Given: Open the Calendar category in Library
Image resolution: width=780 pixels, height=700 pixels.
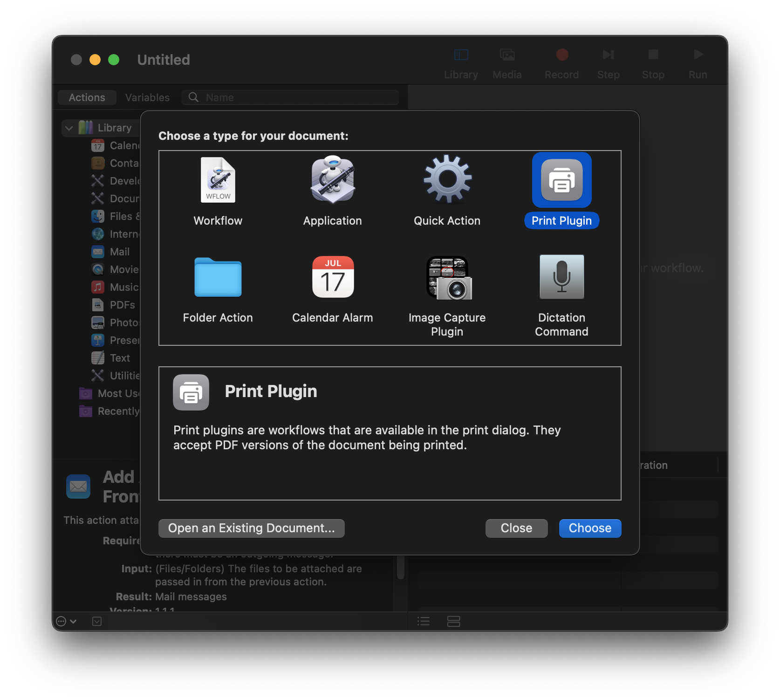Looking at the screenshot, I should pyautogui.click(x=116, y=145).
